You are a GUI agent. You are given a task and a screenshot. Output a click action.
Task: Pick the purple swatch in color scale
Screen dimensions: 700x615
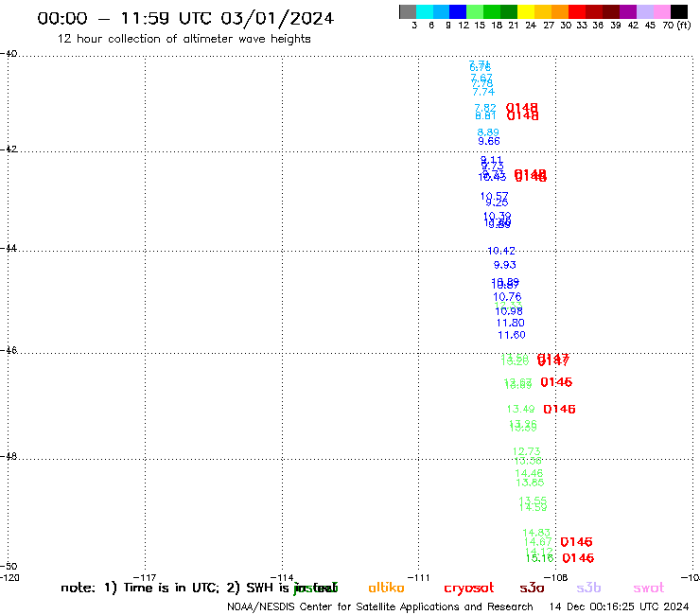[628, 11]
